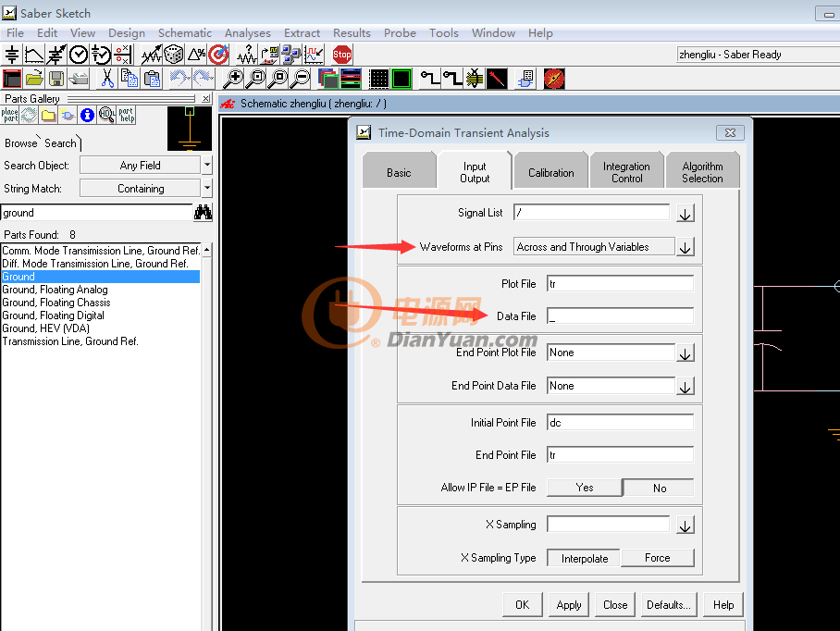Click the parts search field containing ground
840x631 pixels.
pos(96,213)
